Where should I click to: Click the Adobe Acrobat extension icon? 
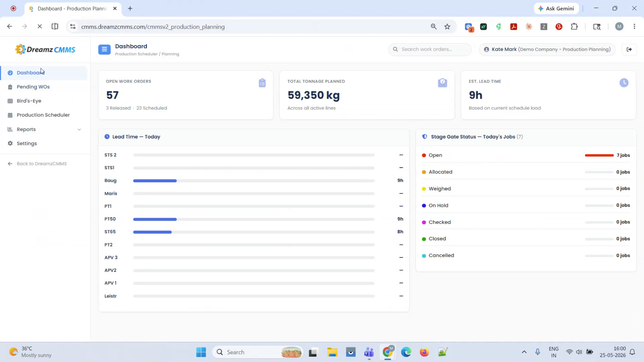pyautogui.click(x=514, y=27)
